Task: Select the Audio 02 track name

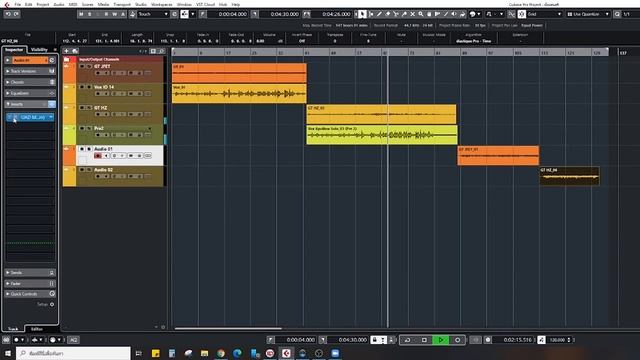Action: (103, 169)
